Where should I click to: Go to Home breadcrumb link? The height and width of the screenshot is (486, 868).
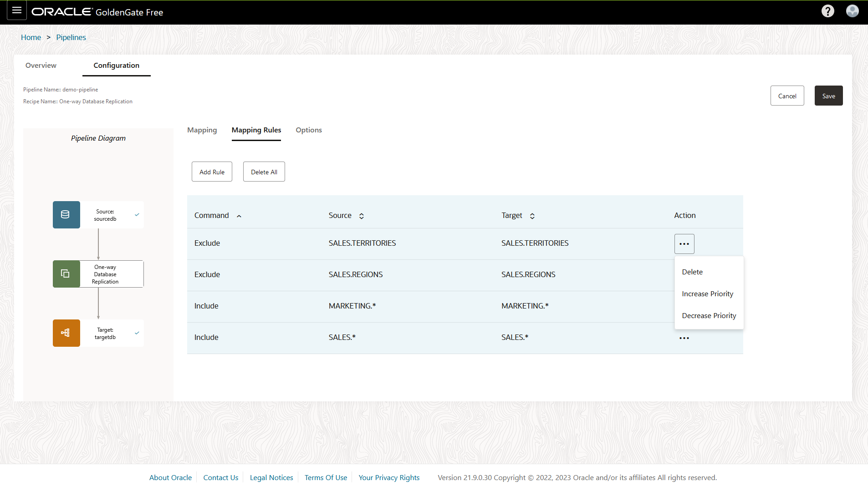(31, 37)
